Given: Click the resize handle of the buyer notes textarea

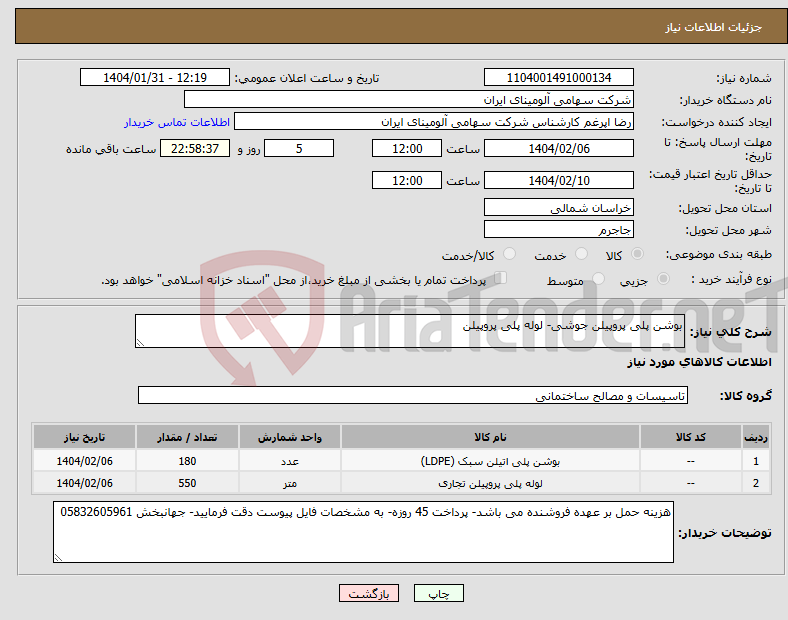Looking at the screenshot, I should [x=58, y=558].
